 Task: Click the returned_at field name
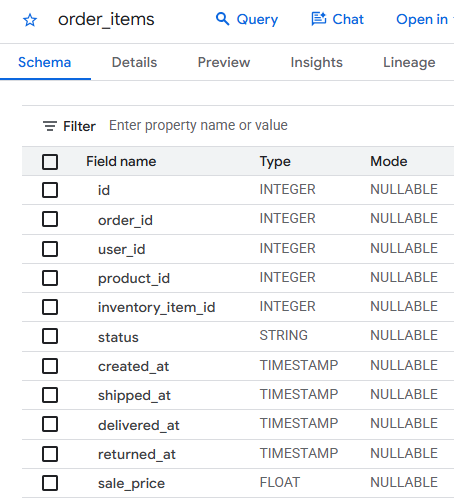coord(137,454)
